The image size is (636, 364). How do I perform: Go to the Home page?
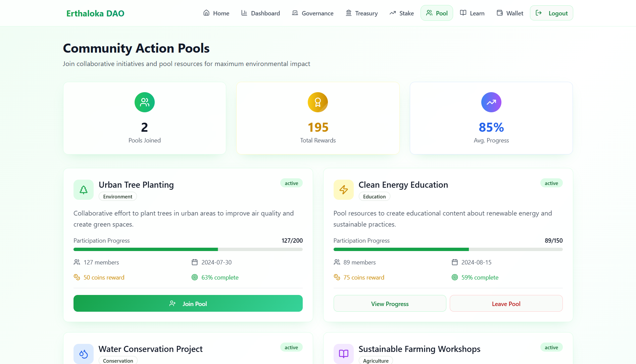coord(216,13)
